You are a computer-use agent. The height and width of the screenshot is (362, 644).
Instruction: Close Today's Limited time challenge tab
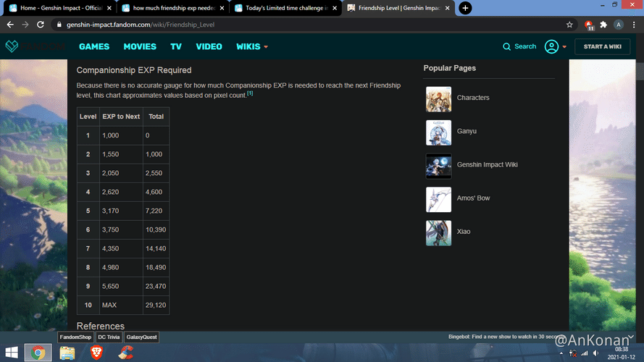pos(335,8)
